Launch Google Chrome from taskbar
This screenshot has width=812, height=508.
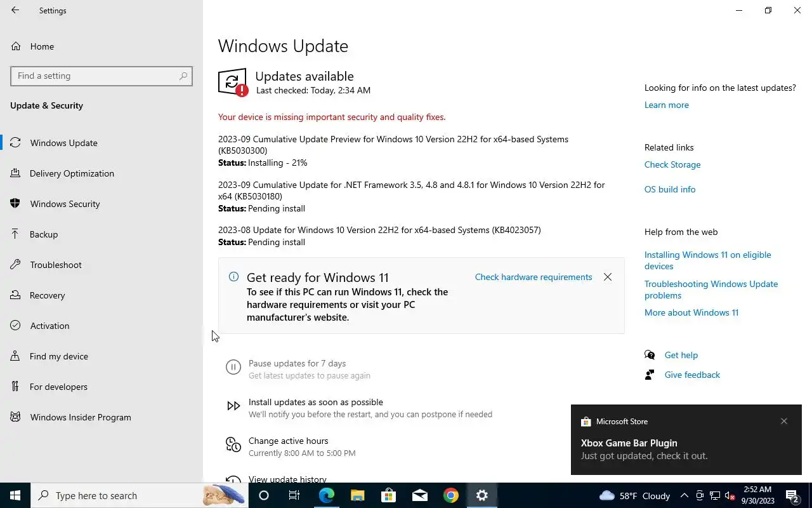tap(451, 495)
